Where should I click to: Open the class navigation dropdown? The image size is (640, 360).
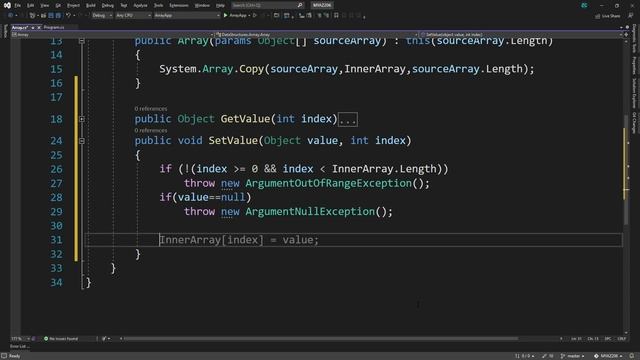pyautogui.click(x=317, y=35)
